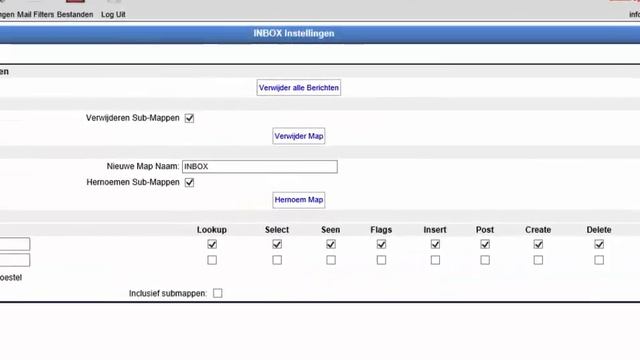The height and width of the screenshot is (360, 640).
Task: Uncheck Post permission in first row
Action: (485, 244)
